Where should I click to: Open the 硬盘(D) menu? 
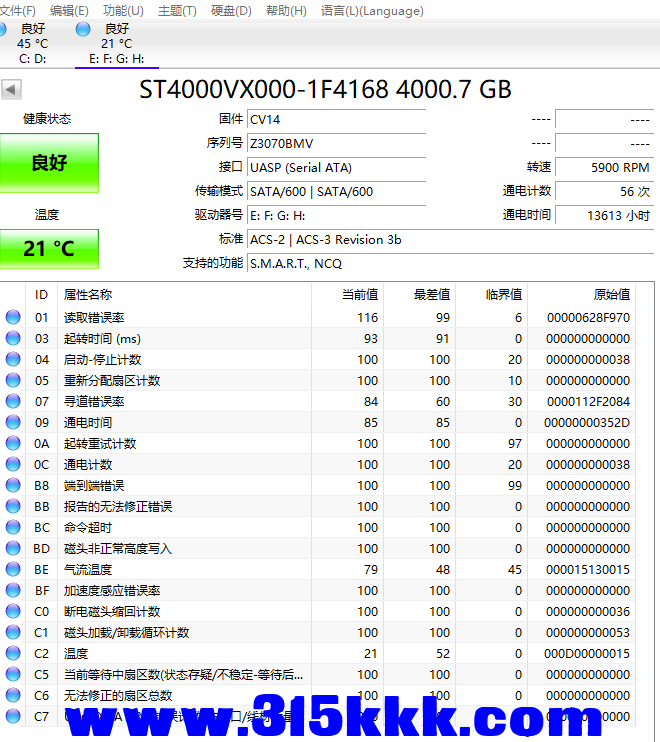231,10
